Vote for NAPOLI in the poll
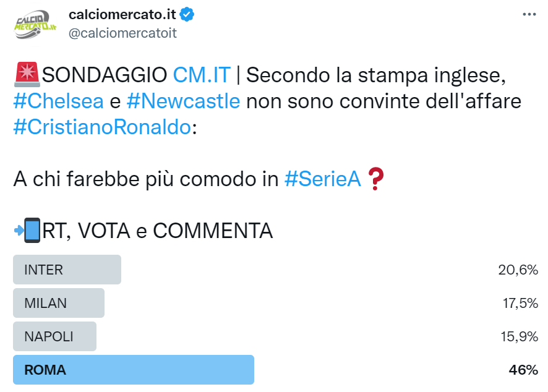Viewport: 548px width, 392px height. (x=54, y=336)
